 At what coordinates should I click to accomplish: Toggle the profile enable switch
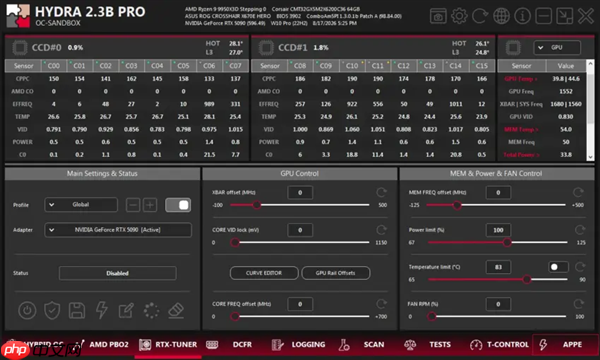point(178,205)
